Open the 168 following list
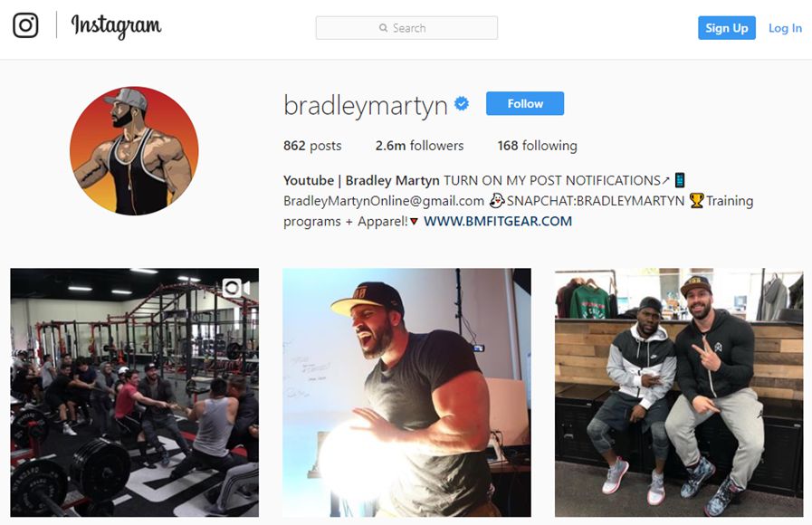The image size is (812, 525). 537,146
